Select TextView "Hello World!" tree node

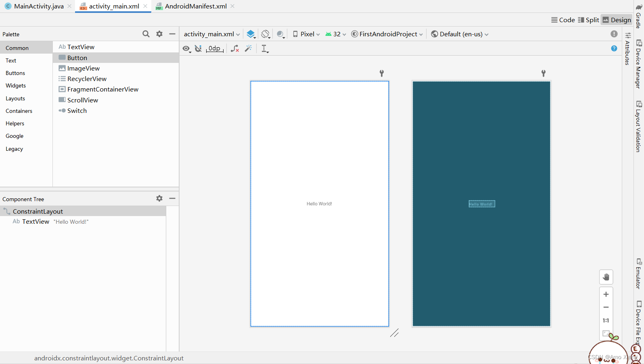(x=83, y=221)
